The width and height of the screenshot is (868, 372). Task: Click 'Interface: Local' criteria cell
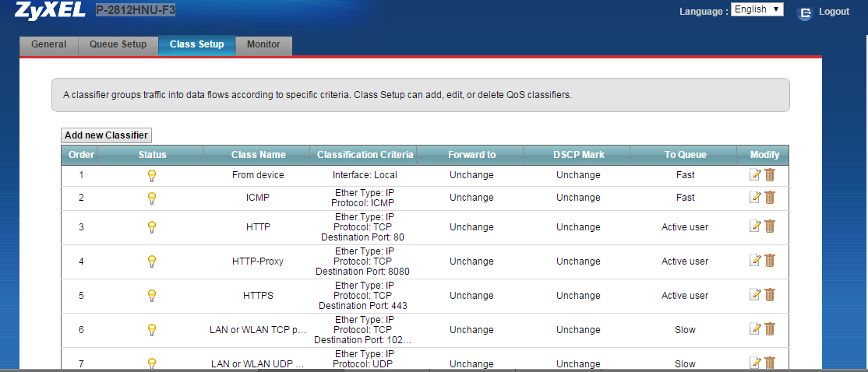pos(365,175)
